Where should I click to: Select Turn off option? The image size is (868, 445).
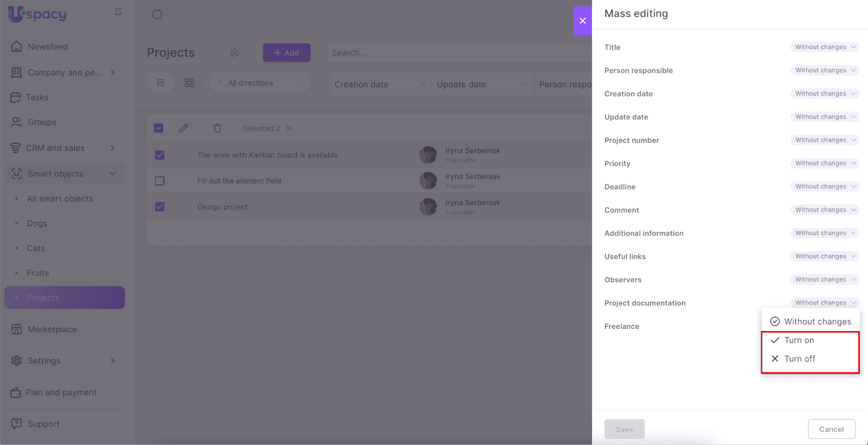coord(800,359)
